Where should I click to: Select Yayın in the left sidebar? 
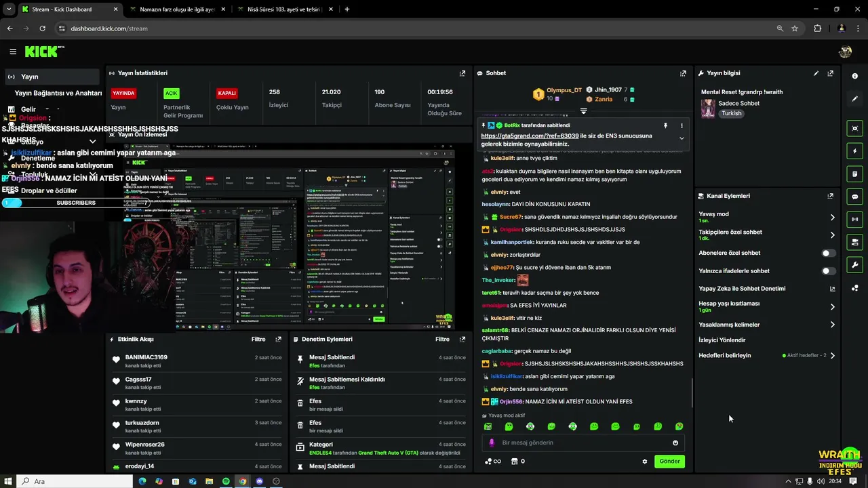tap(52, 77)
